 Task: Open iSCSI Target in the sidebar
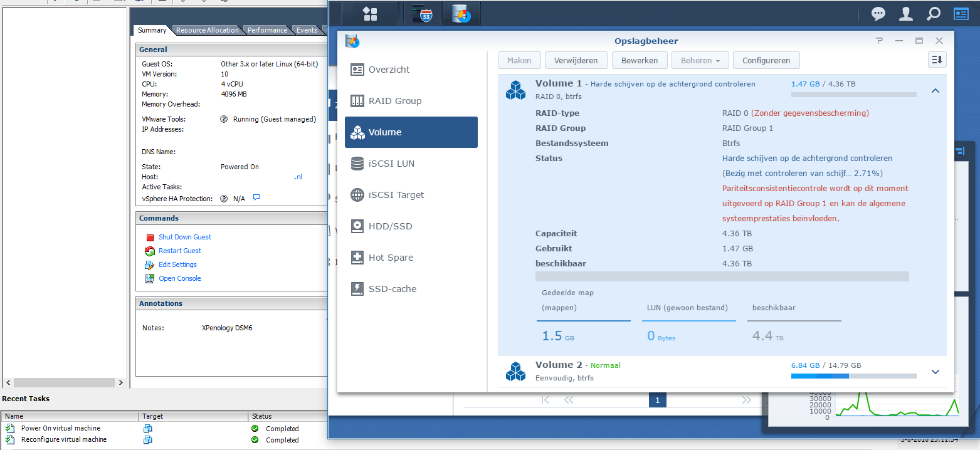pyautogui.click(x=411, y=195)
